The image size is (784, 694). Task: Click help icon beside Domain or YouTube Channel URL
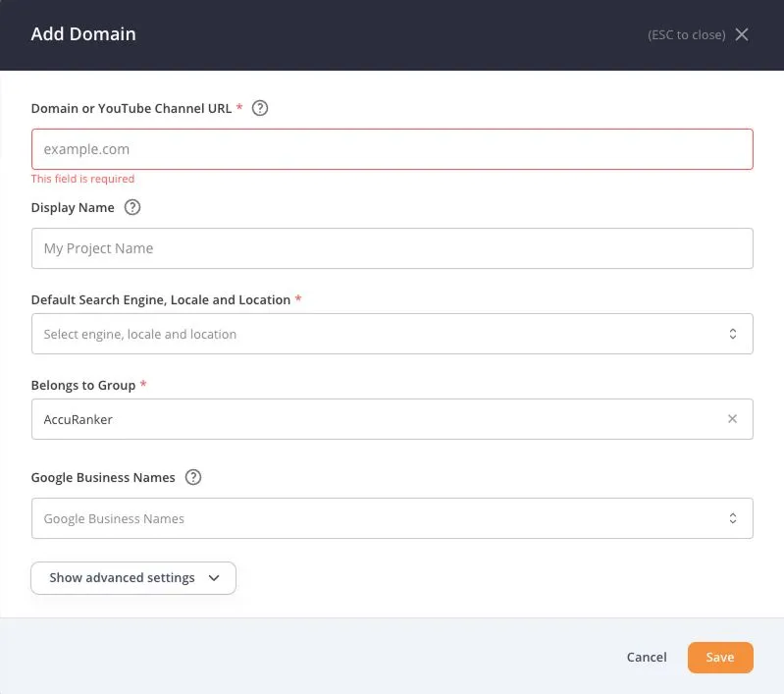pyautogui.click(x=260, y=108)
